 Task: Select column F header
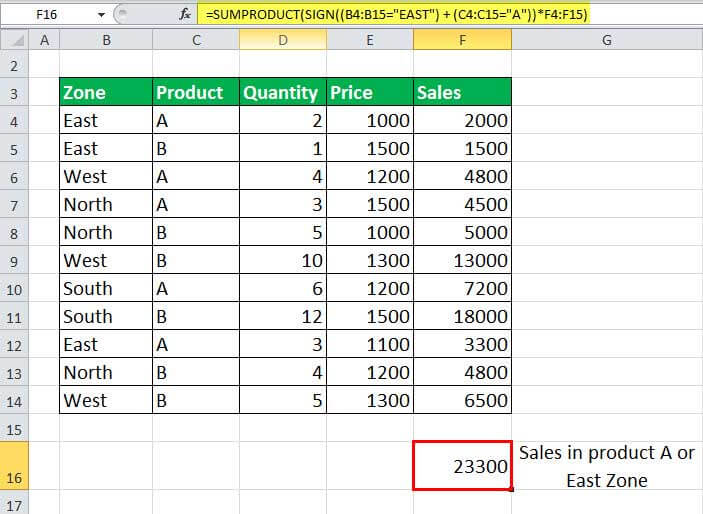point(462,40)
